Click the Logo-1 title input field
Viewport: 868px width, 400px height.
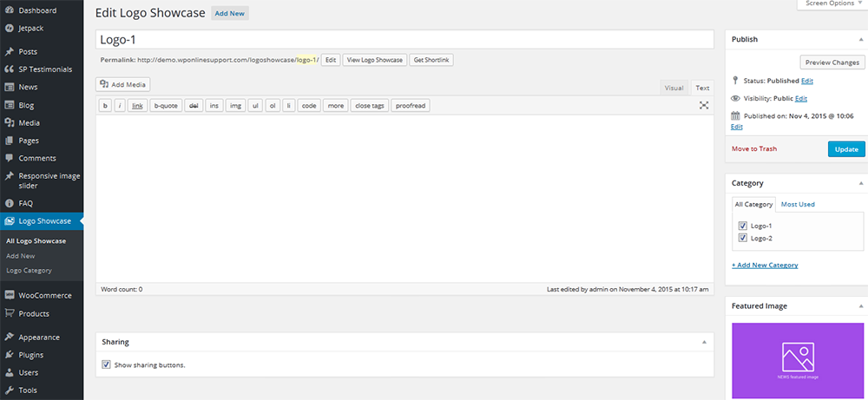click(x=404, y=39)
